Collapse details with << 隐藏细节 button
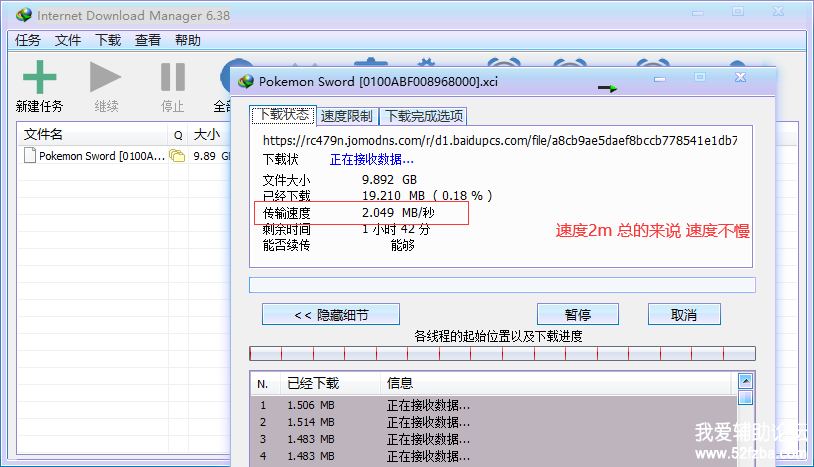This screenshot has width=814, height=467. [x=331, y=315]
